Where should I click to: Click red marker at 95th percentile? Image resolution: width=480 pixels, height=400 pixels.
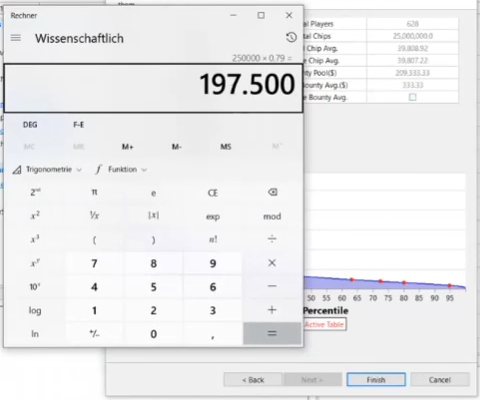pyautogui.click(x=450, y=286)
